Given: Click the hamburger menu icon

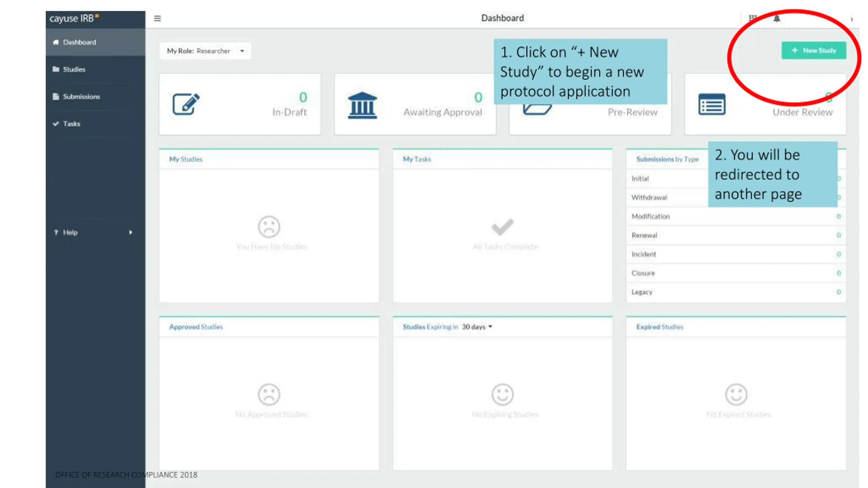Looking at the screenshot, I should coord(157,18).
